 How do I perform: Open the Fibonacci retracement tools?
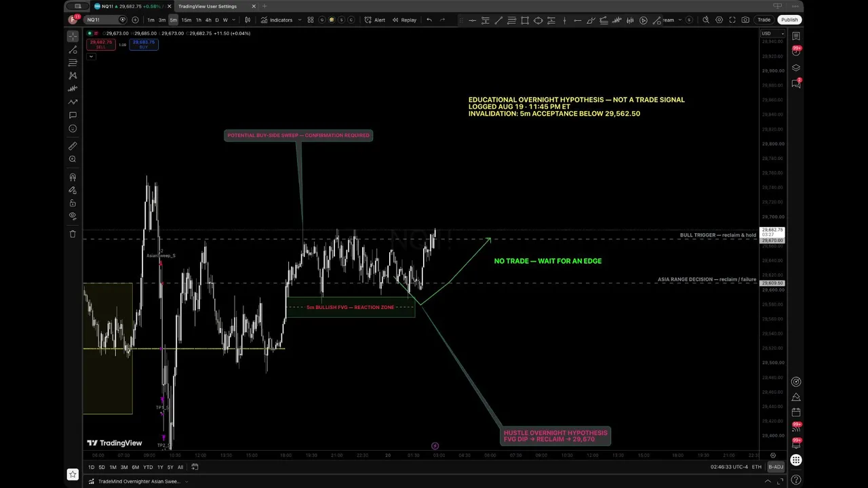coord(73,62)
